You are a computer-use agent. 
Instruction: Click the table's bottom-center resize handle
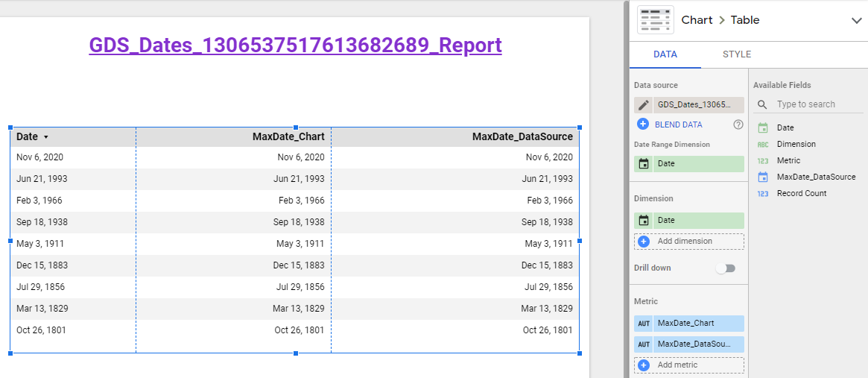296,353
